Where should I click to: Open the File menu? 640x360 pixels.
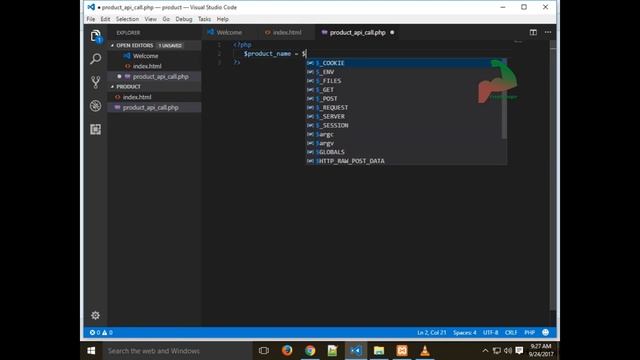pyautogui.click(x=91, y=19)
